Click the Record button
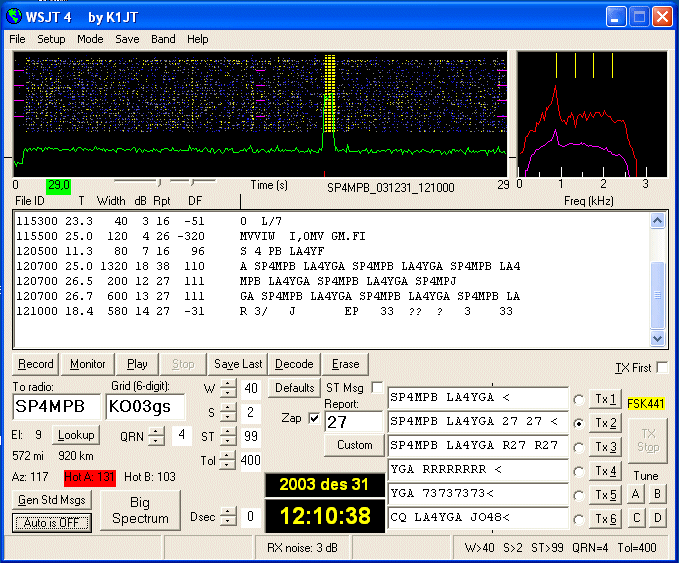The width and height of the screenshot is (679, 563). (36, 364)
